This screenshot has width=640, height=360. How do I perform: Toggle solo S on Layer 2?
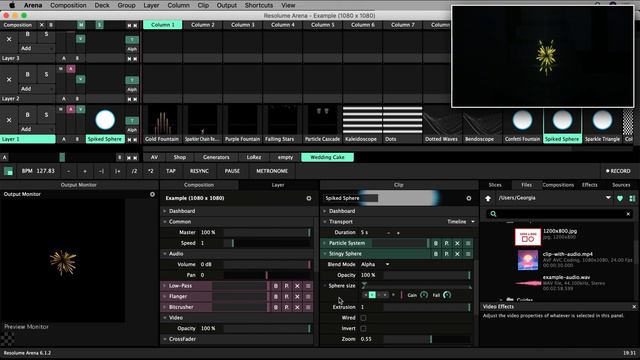[x=46, y=74]
